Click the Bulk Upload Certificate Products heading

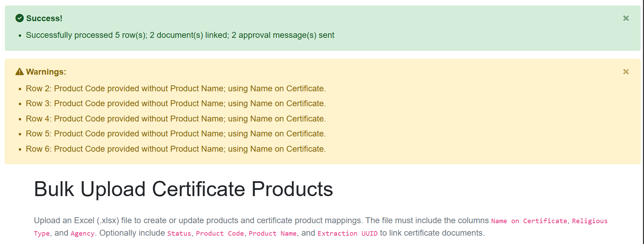click(x=183, y=189)
